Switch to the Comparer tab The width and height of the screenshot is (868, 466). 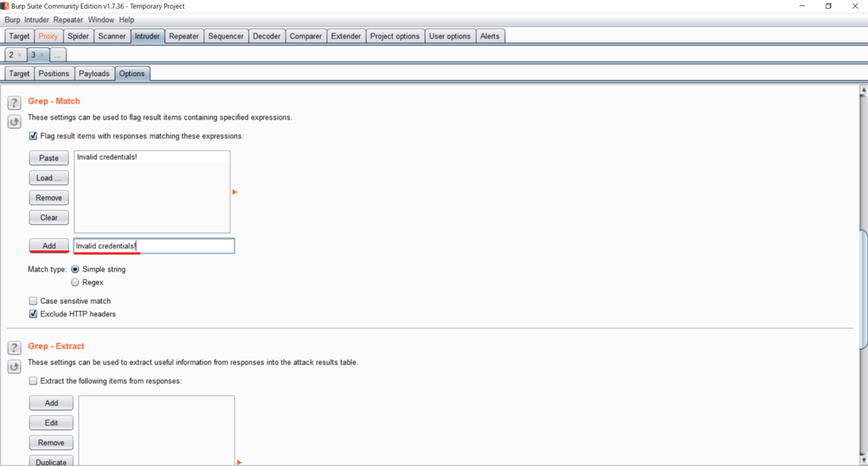[306, 36]
